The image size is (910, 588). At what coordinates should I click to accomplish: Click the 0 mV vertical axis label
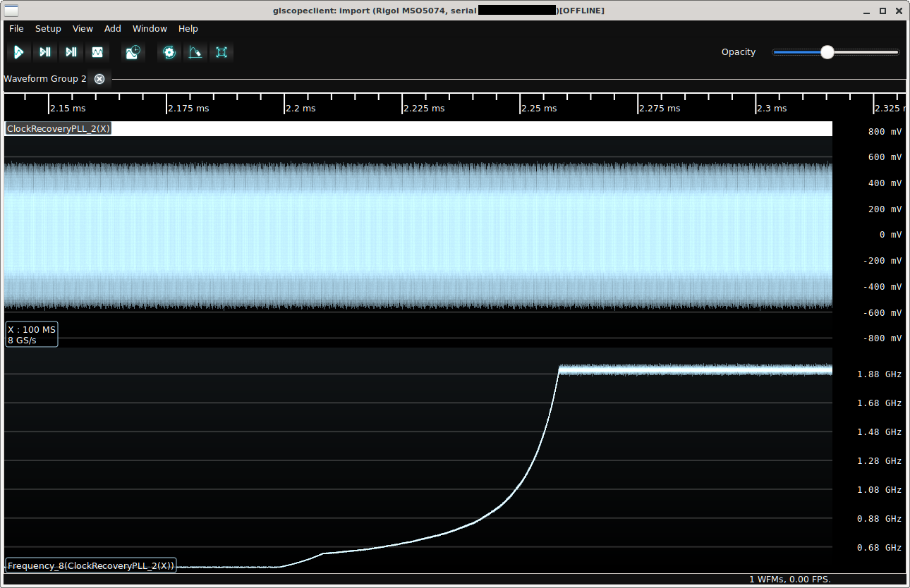coord(891,235)
